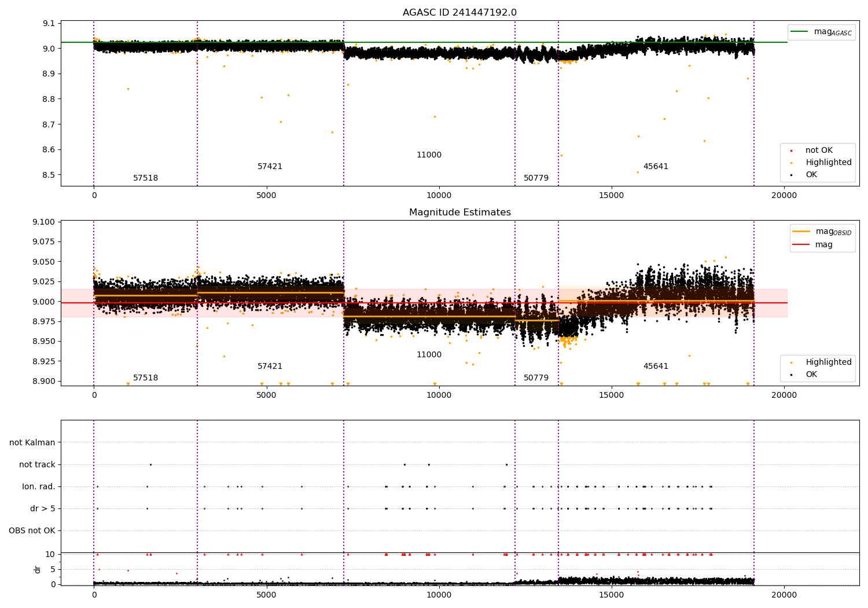Click the "8.925" y-axis tick label
Image resolution: width=868 pixels, height=608 pixels.
click(x=44, y=361)
